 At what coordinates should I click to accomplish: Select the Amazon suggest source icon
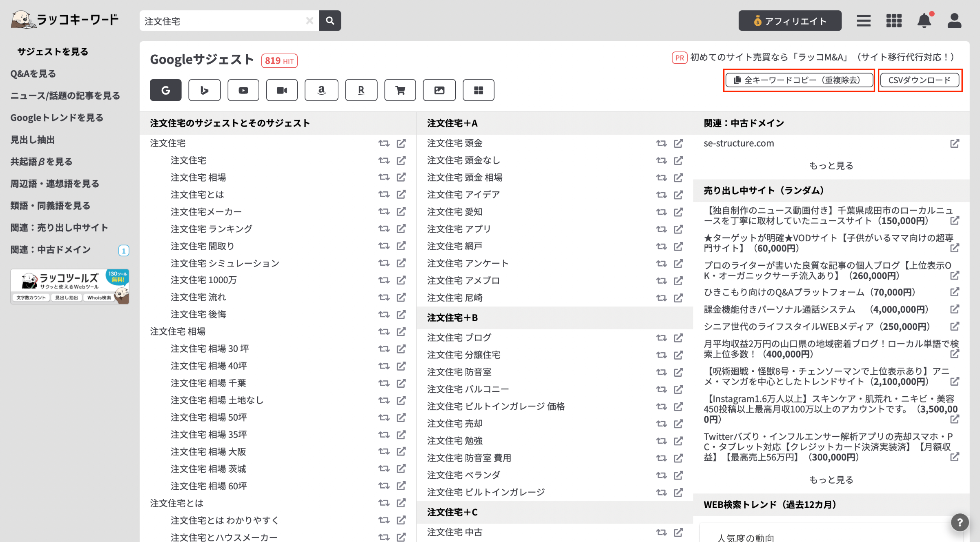[321, 90]
